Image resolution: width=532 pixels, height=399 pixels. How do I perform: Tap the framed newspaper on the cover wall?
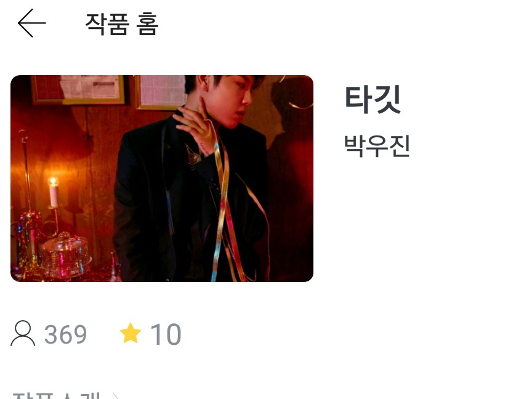78,89
